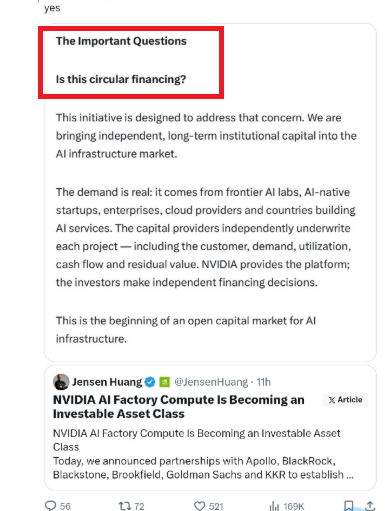The image size is (388, 511).
Task: Click the reply speech bubble icon
Action: 50,506
